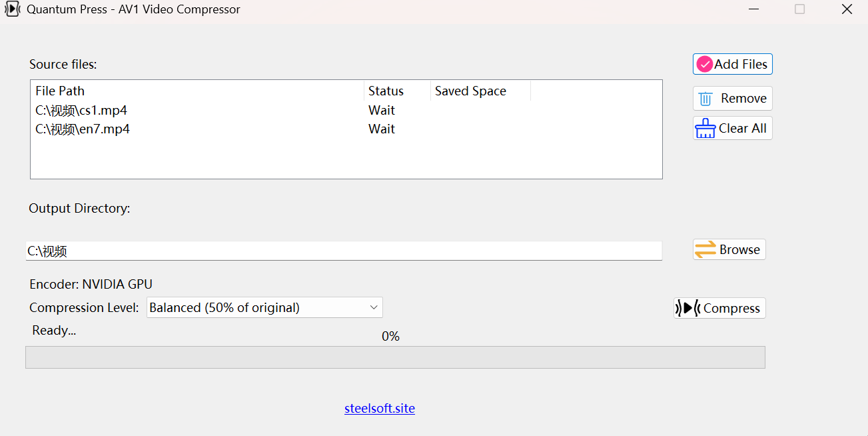Click the compression progress bar
Screen dimensions: 868x436
(x=395, y=357)
